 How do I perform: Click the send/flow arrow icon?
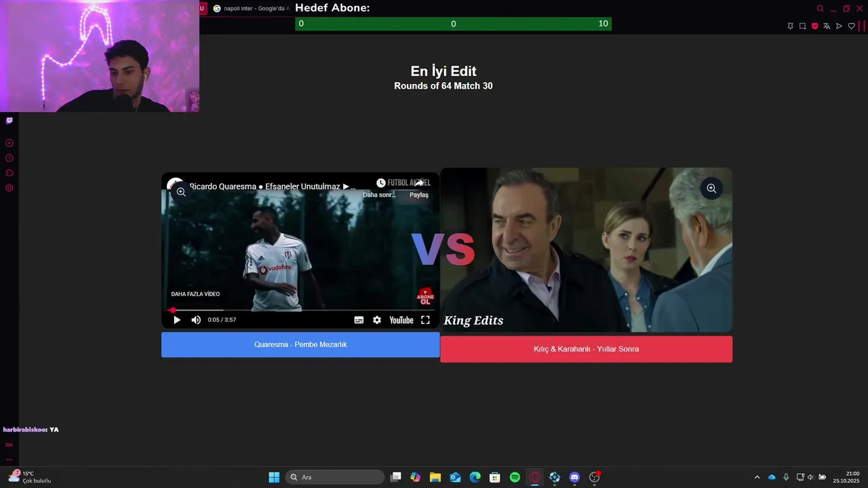coord(839,26)
